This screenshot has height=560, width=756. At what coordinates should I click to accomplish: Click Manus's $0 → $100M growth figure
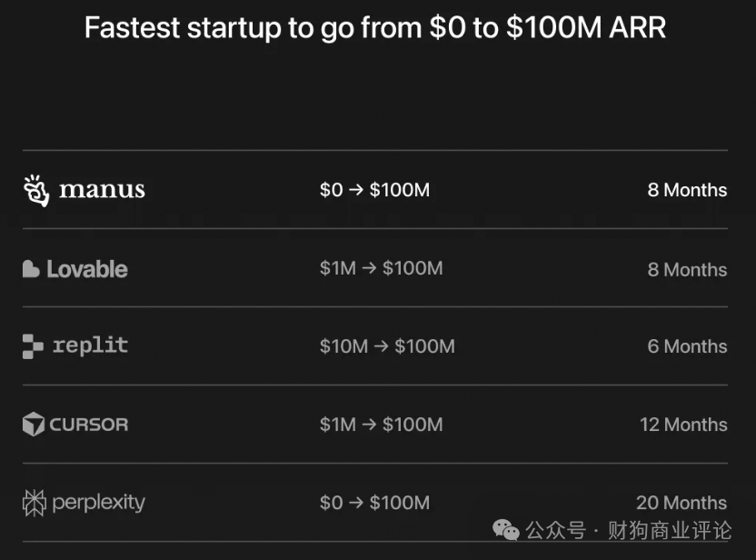(374, 190)
